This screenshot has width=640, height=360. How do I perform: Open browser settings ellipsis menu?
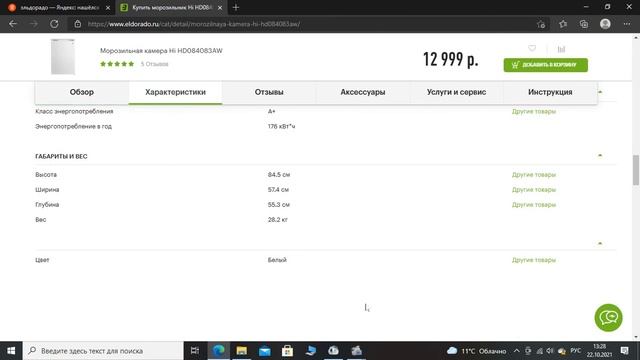click(627, 24)
